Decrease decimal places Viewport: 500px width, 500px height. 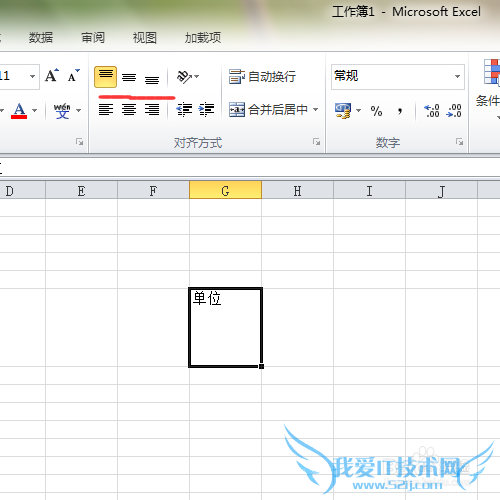[454, 110]
